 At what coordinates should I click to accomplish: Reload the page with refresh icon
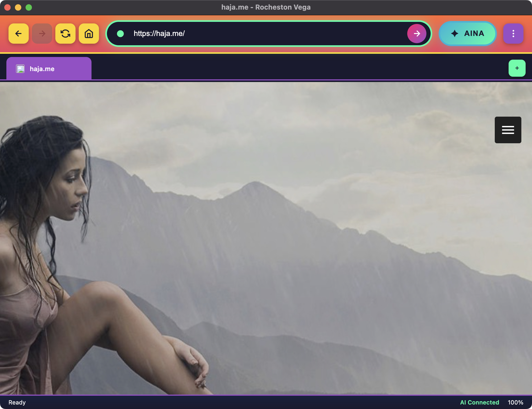[65, 34]
